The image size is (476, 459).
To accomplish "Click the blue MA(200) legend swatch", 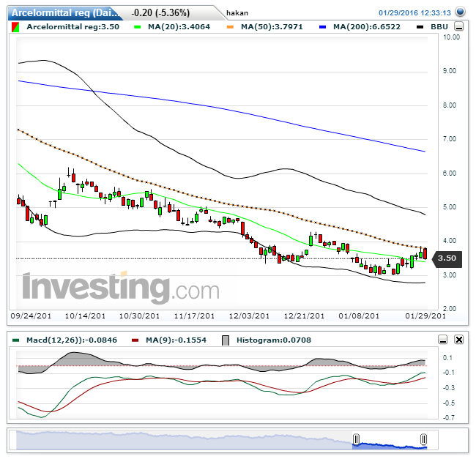I will coord(323,27).
